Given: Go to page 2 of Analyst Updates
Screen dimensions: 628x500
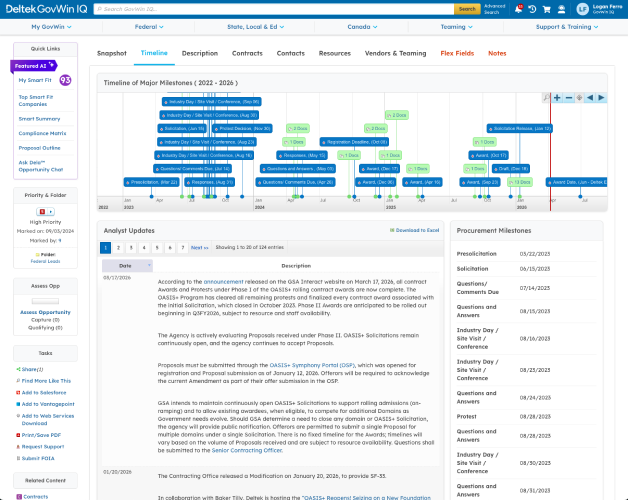Looking at the screenshot, I should pos(118,248).
